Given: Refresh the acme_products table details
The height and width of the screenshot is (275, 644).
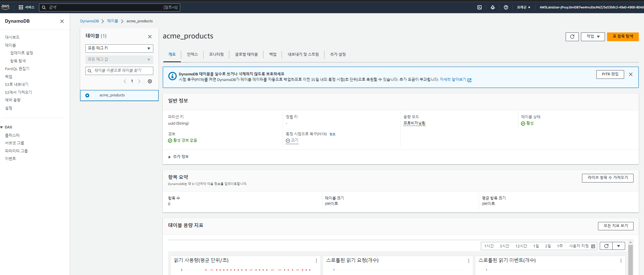Looking at the screenshot, I should point(572,37).
